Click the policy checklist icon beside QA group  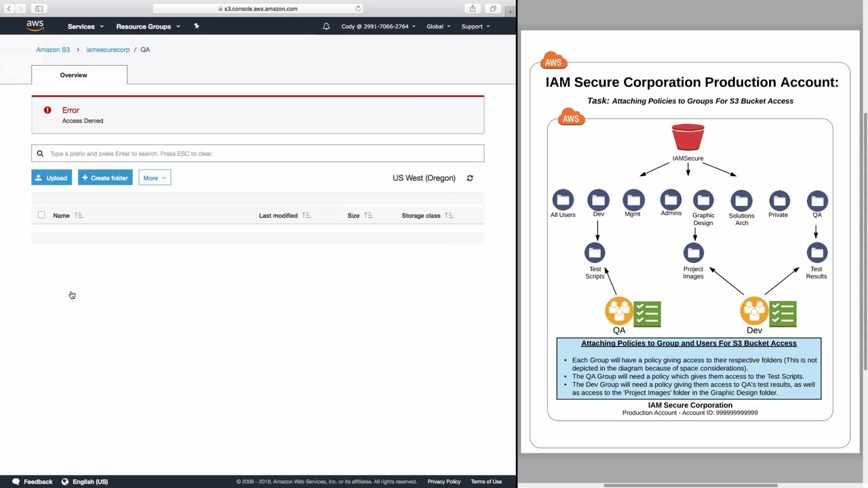647,314
